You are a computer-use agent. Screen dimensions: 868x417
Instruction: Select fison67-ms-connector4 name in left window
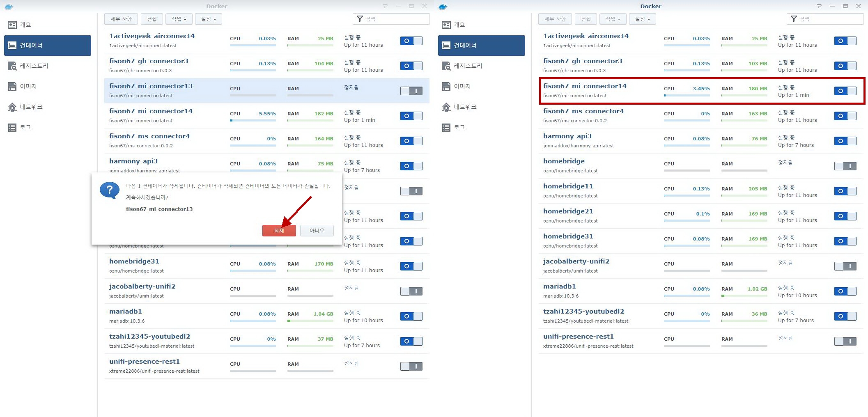pos(149,136)
